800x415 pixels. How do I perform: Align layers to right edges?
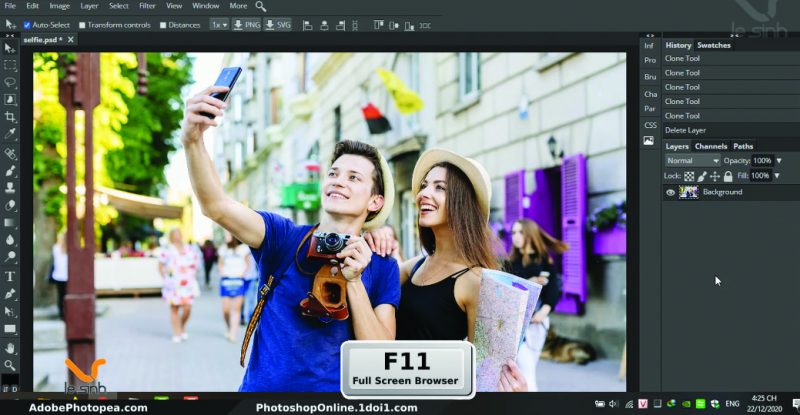tap(340, 25)
